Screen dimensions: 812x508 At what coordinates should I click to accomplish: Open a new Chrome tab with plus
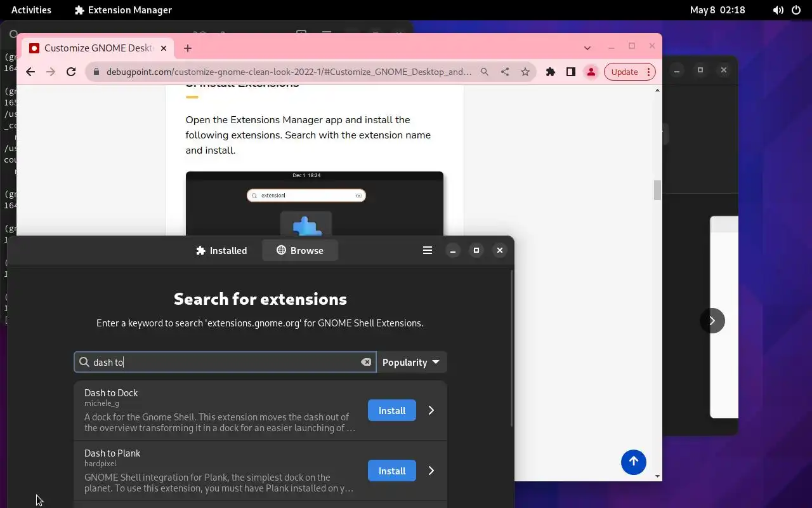(188, 48)
